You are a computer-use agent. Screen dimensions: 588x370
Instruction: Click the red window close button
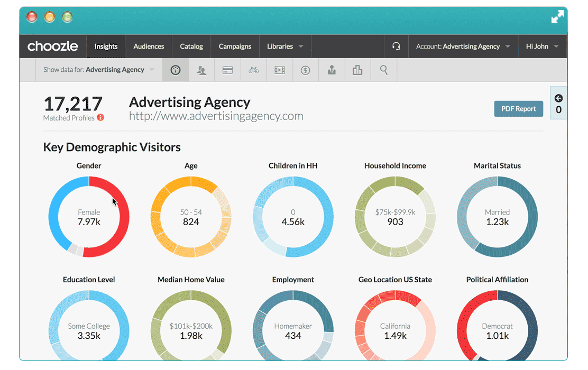click(x=32, y=17)
